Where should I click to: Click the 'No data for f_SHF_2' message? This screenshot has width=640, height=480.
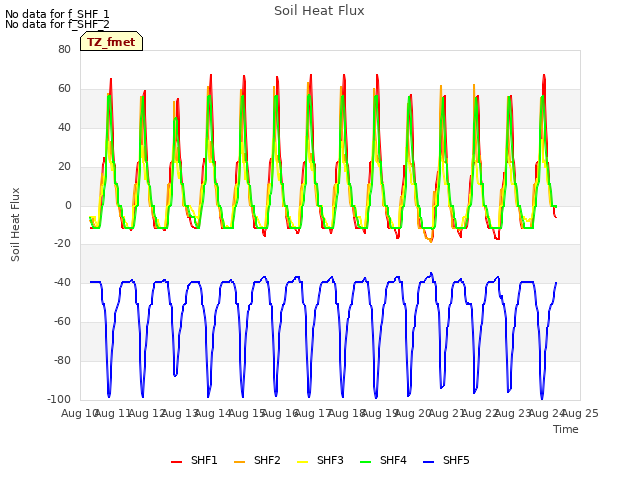point(57,24)
